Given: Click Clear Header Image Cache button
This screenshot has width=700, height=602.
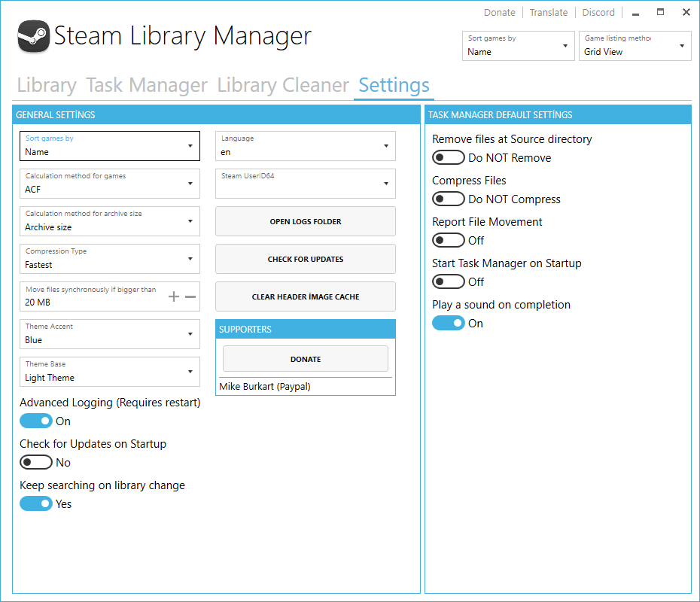Looking at the screenshot, I should (306, 296).
